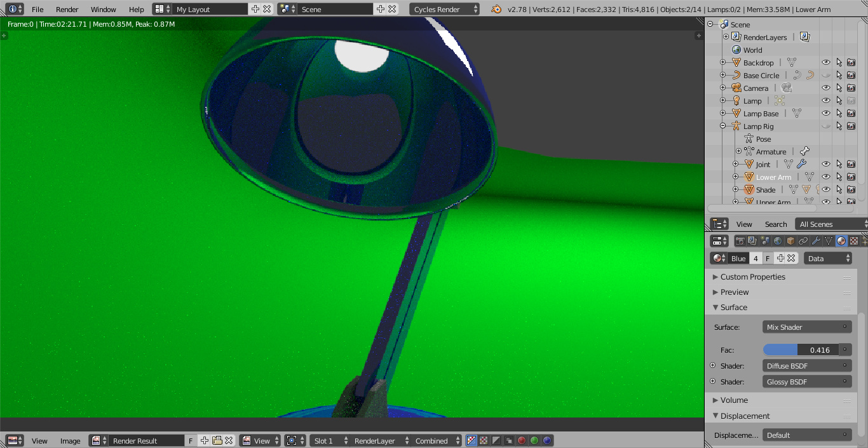
Task: Open the mesh Data properties tab (triangle icon)
Action: (x=829, y=241)
